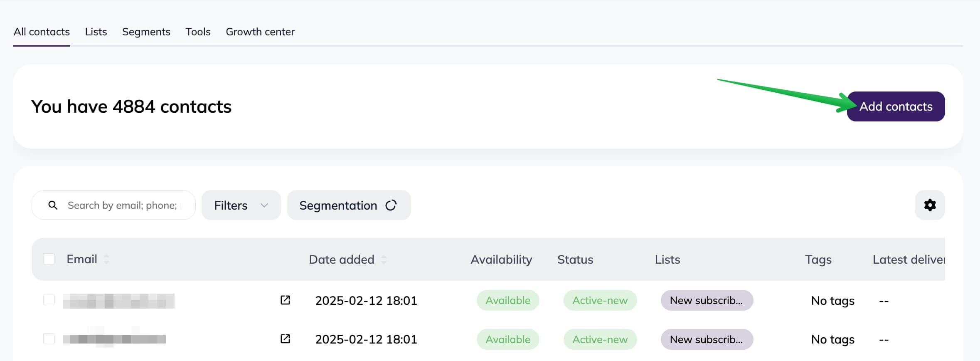Click the first row's 2025-02-12 18:01 date
Screen dimensions: 980x361
pos(366,300)
